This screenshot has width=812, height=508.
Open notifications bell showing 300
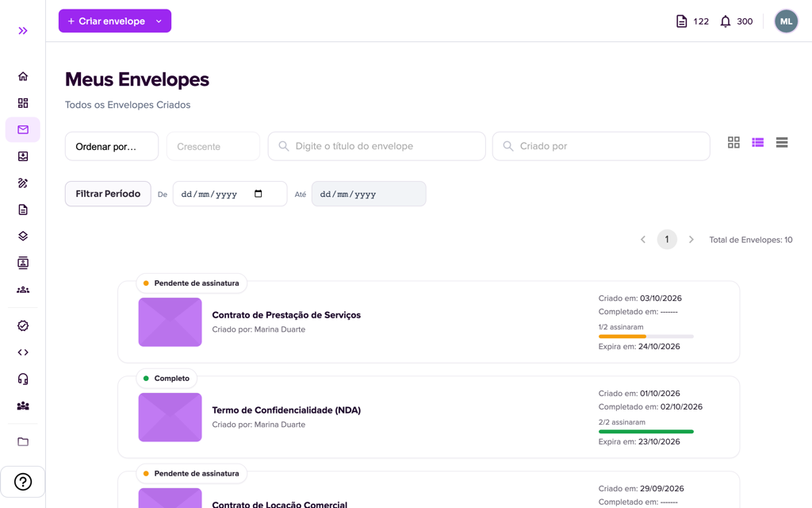[x=737, y=21]
